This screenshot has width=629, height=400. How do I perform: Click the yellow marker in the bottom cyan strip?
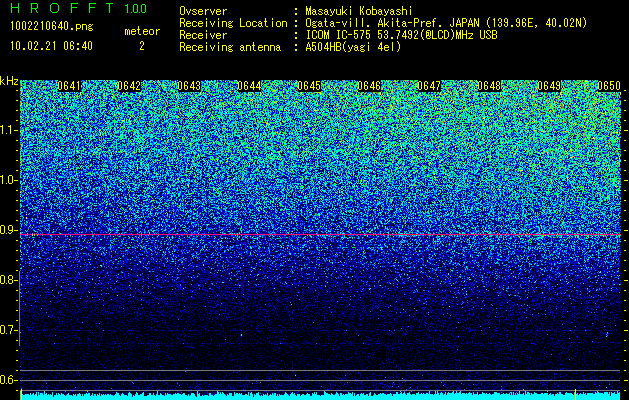pos(576,393)
